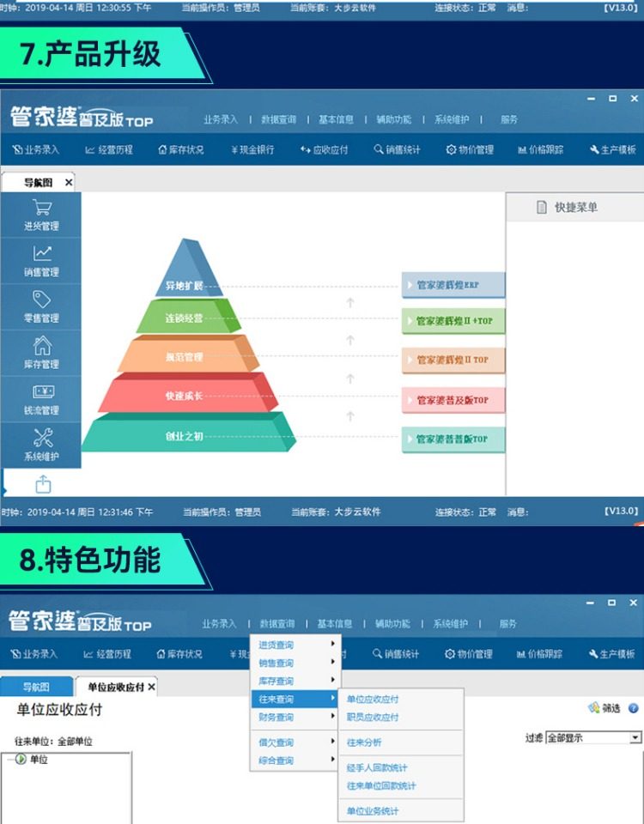Click 价格跟踪 toolbar item in 特色功能 window

tap(539, 654)
